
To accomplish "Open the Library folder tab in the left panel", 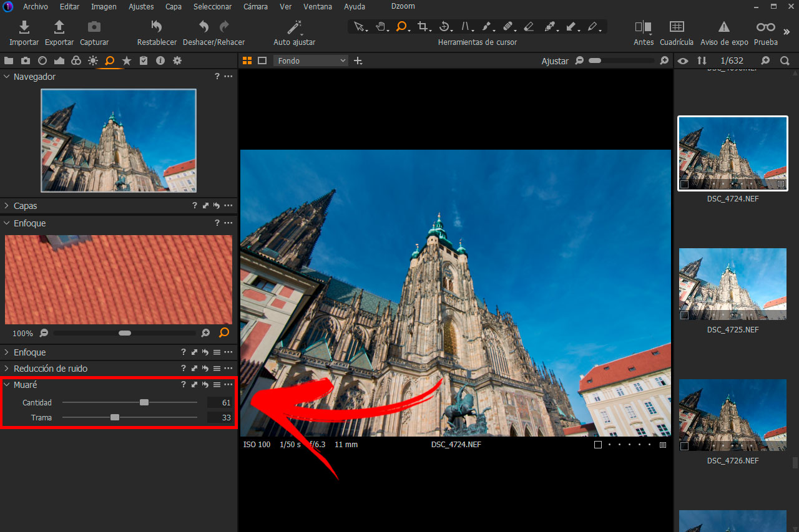I will click(x=8, y=60).
